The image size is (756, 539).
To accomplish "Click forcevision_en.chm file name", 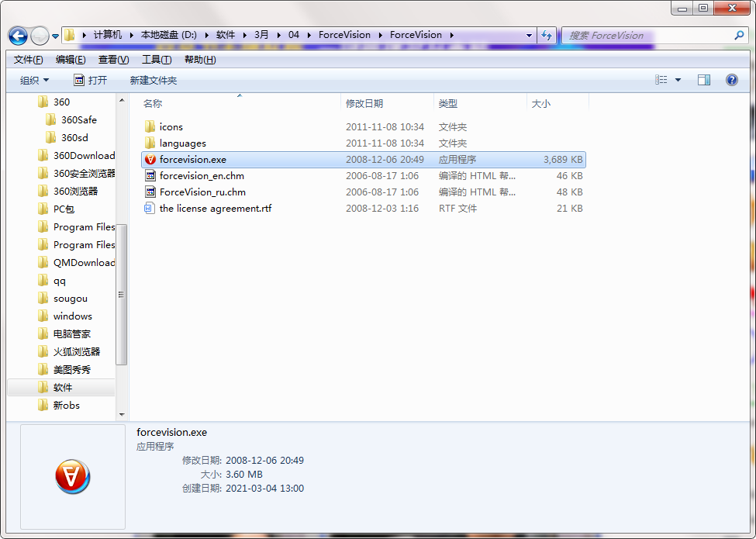I will tap(202, 176).
